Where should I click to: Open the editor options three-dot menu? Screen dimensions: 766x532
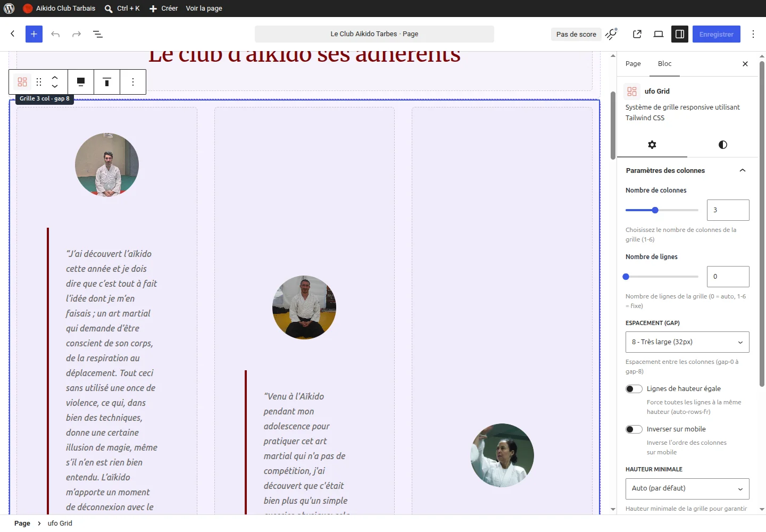753,34
